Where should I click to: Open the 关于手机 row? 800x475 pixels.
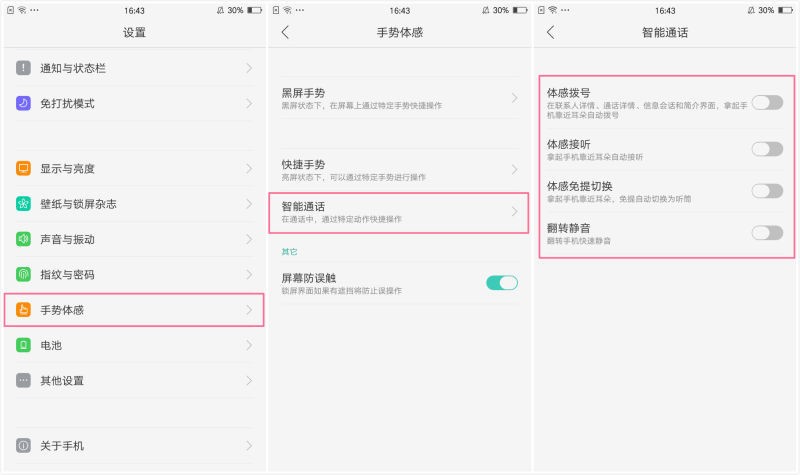coord(134,445)
